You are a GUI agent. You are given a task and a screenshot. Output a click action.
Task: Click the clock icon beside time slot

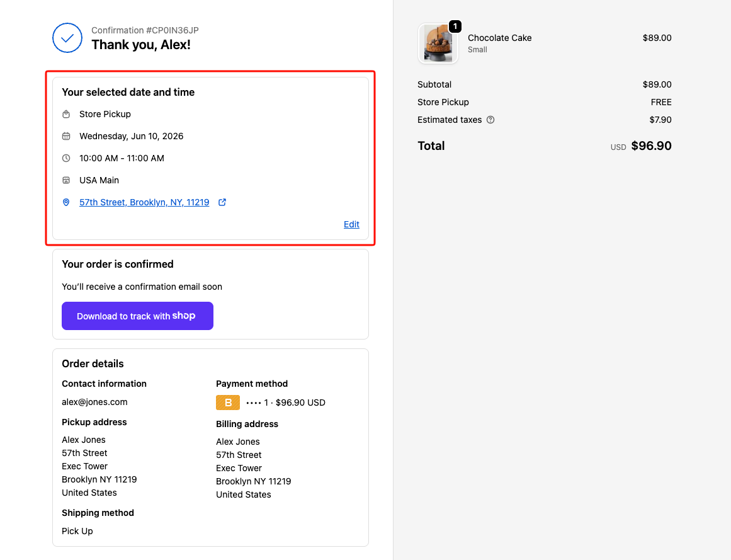pyautogui.click(x=66, y=158)
